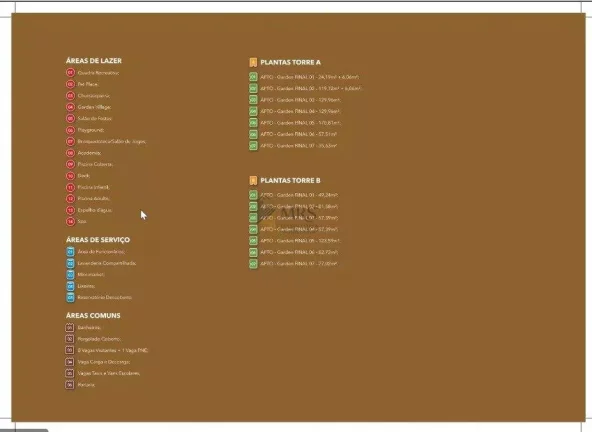Click the Áreas de Lazer heading

(x=94, y=60)
